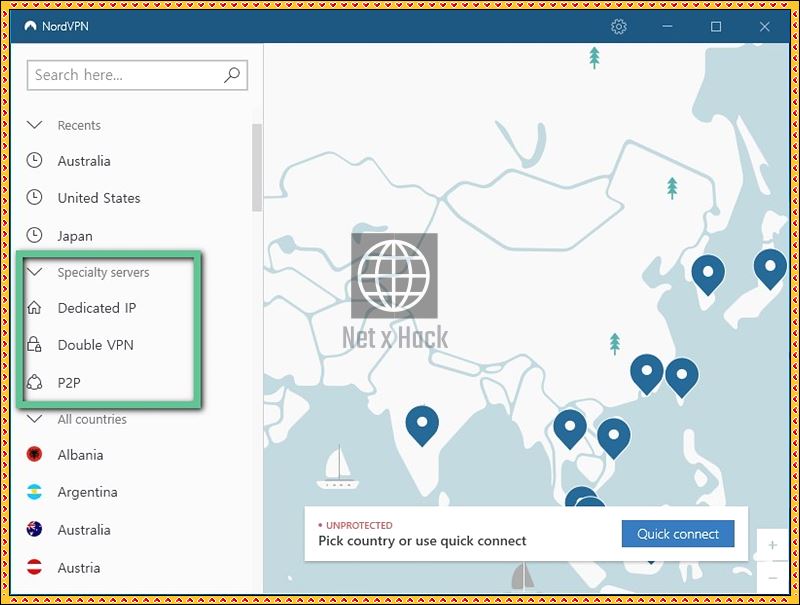
Task: Click the Dedicated IP house icon
Action: (34, 308)
